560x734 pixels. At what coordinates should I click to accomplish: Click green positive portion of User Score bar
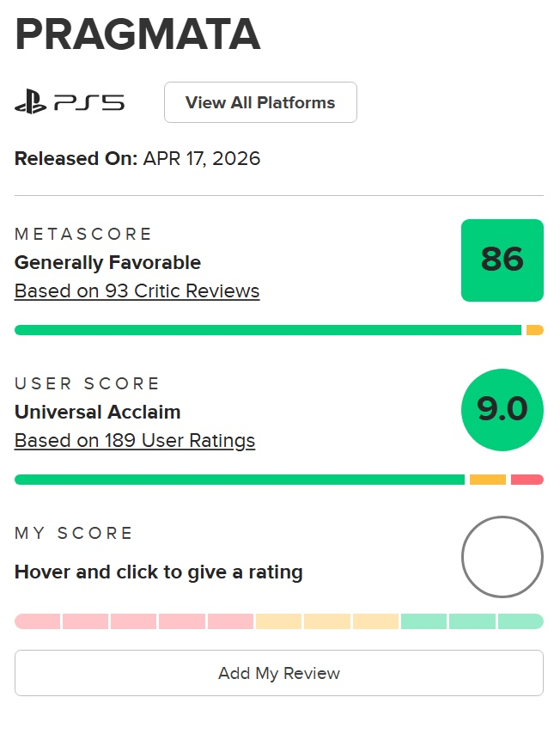[239, 480]
